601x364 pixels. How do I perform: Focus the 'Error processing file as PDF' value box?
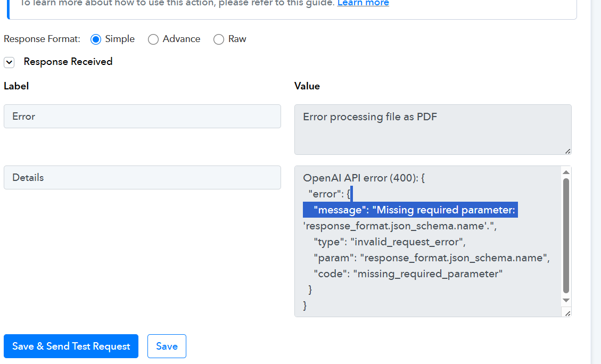[x=432, y=129]
